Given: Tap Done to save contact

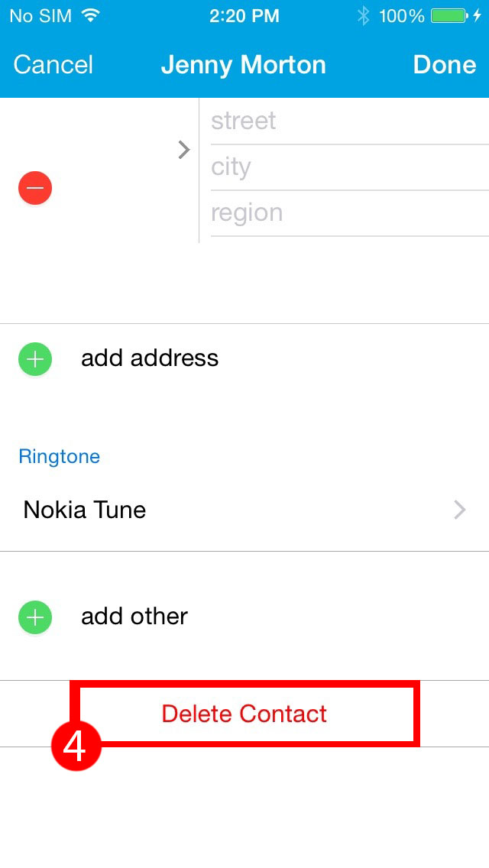Looking at the screenshot, I should [444, 65].
